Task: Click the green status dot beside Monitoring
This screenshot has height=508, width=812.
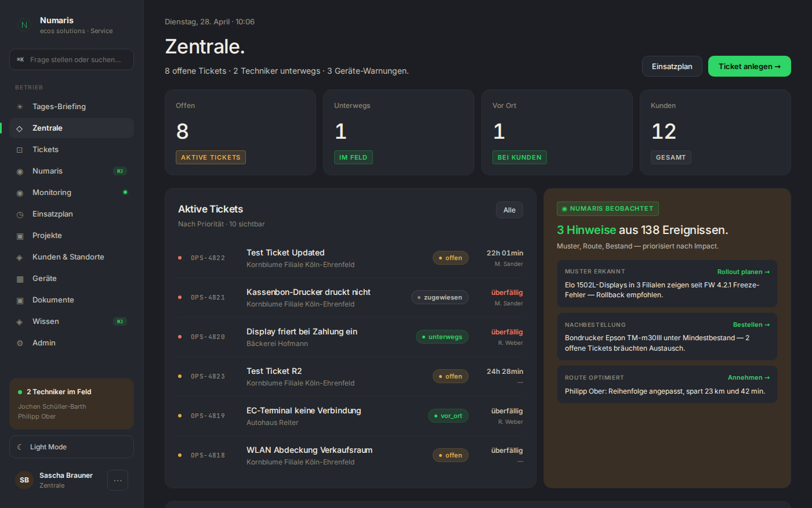Action: tap(125, 192)
